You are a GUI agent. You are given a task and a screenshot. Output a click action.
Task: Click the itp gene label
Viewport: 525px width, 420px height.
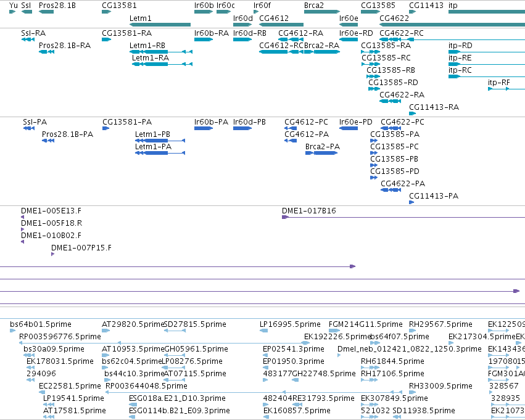453,6
